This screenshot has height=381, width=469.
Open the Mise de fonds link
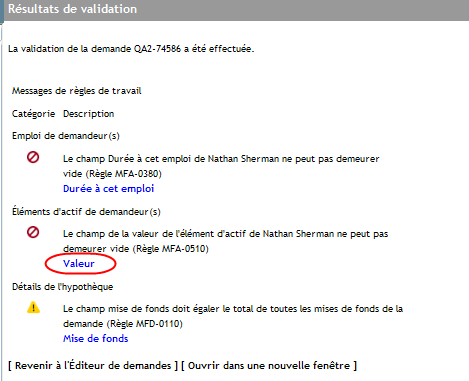coord(95,339)
